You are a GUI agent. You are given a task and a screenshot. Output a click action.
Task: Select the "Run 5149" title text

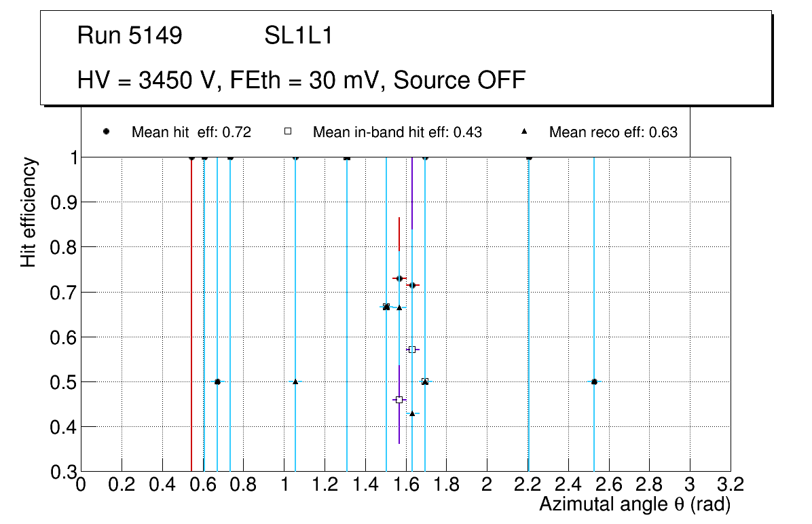coord(130,36)
